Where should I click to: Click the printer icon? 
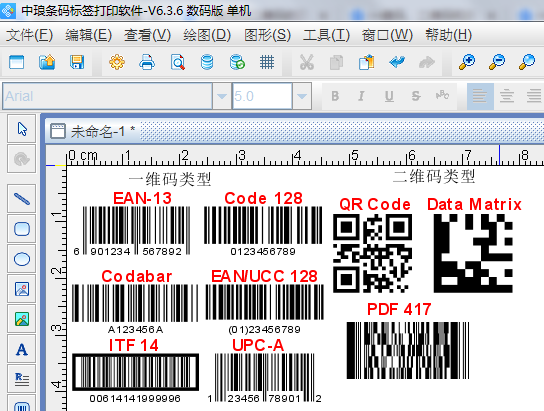click(147, 63)
